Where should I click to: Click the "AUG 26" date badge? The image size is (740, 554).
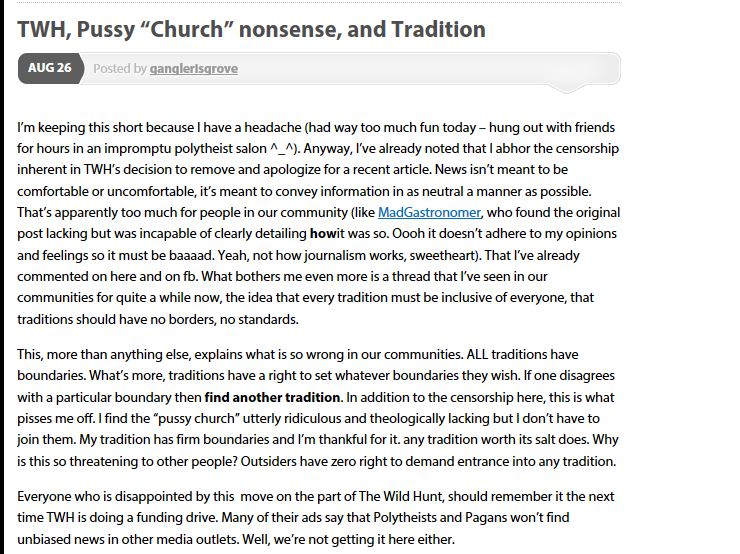(49, 68)
